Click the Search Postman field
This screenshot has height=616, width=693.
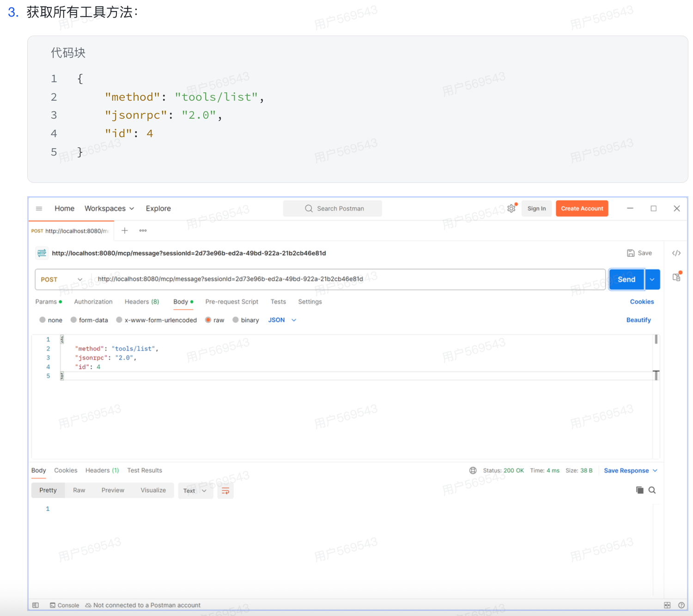click(333, 209)
